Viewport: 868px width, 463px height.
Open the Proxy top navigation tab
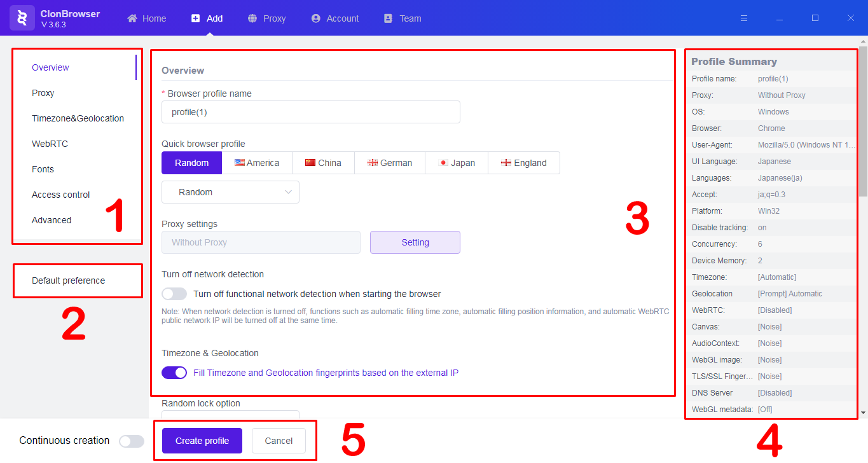pos(266,18)
